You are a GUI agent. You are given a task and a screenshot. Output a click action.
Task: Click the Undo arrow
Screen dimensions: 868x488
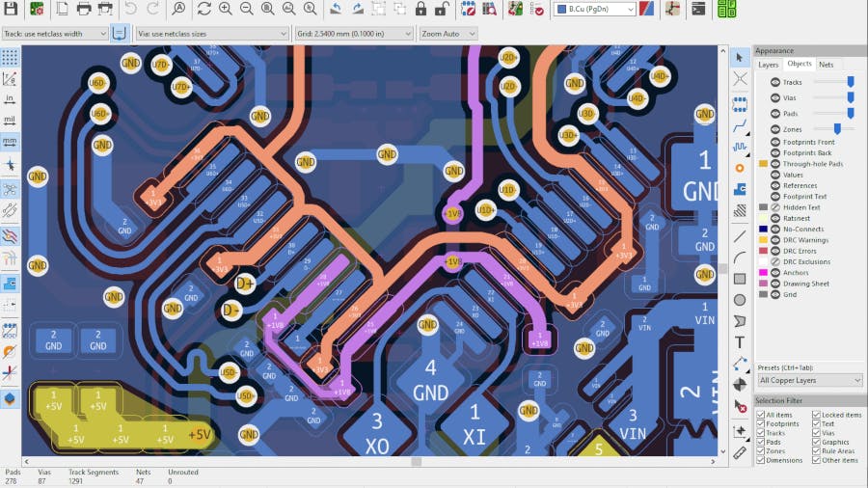(130, 9)
